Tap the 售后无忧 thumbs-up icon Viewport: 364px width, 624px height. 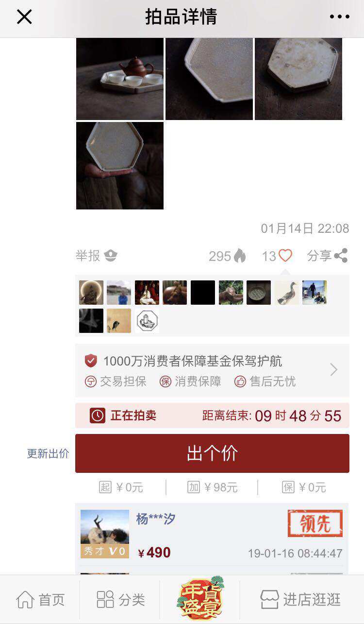click(240, 382)
